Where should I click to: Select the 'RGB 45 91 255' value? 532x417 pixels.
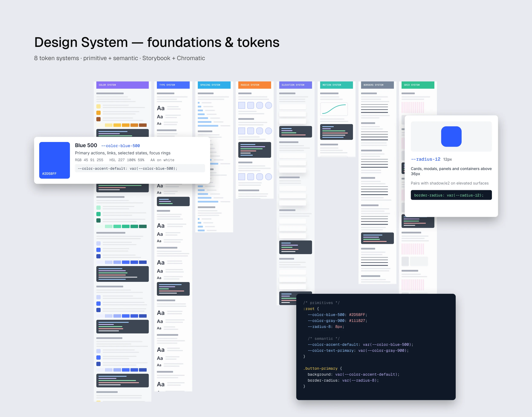pyautogui.click(x=89, y=160)
